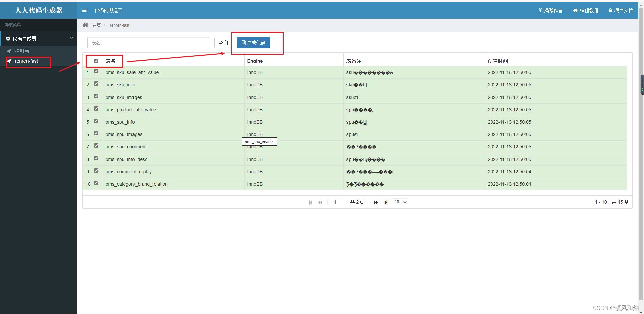Uncheck the pms_spu_info_desc row checkbox
The image size is (644, 314).
96,158
